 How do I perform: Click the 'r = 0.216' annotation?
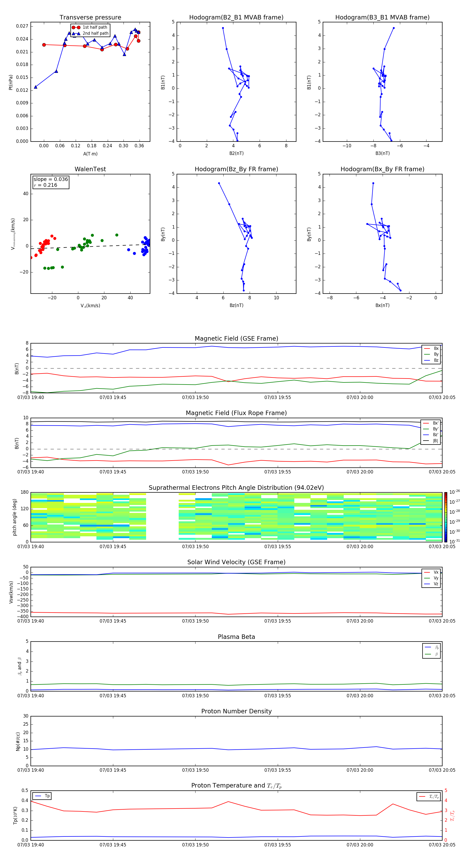click(x=45, y=185)
